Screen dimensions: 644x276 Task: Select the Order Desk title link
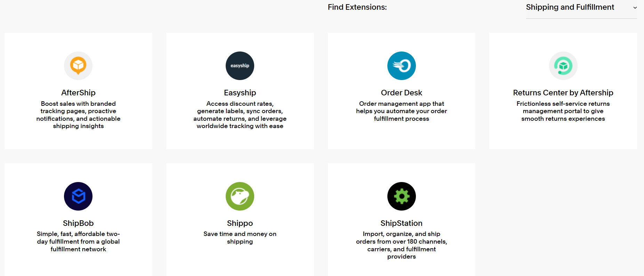[x=402, y=93]
